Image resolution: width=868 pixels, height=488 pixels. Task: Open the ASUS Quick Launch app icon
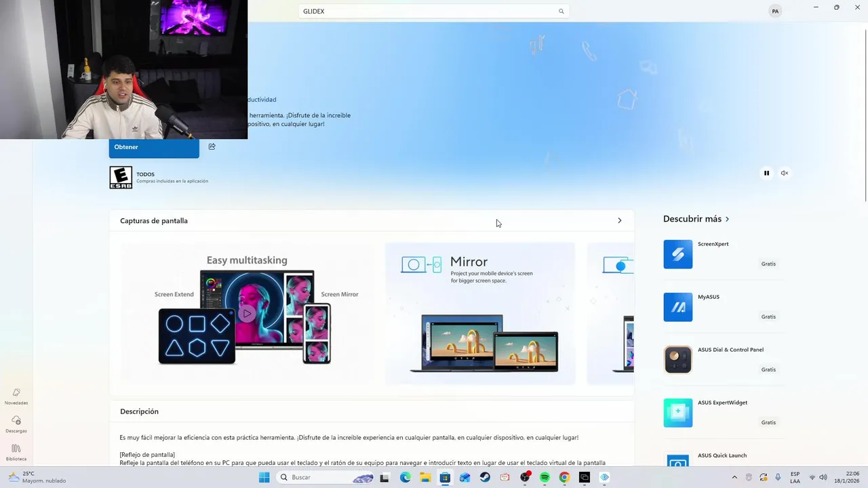[678, 460]
